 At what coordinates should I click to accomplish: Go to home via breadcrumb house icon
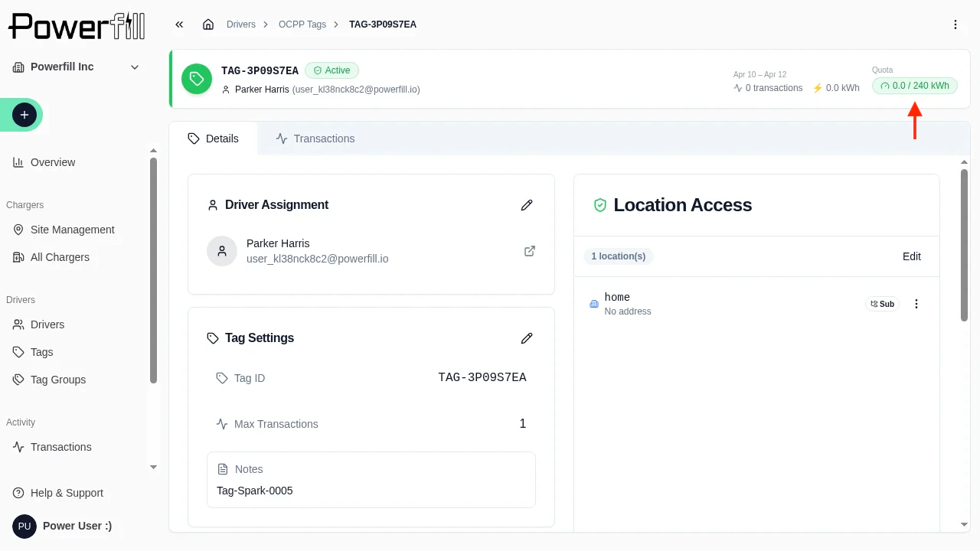coord(208,24)
